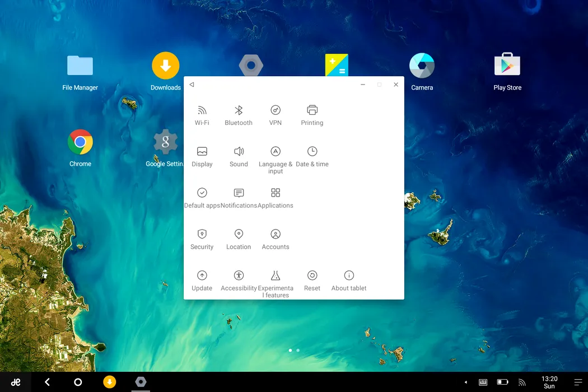Image resolution: width=588 pixels, height=392 pixels.
Task: Open the VPN settings icon
Action: (x=276, y=115)
